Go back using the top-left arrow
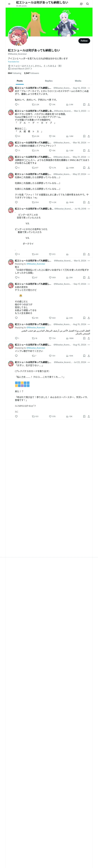The height and width of the screenshot is (868, 98). pyautogui.click(x=9, y=4)
